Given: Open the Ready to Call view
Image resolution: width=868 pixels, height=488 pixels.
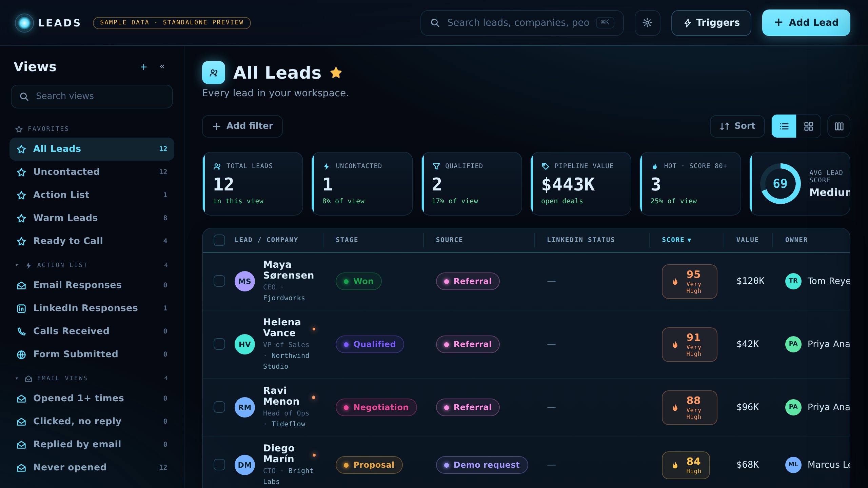Looking at the screenshot, I should pyautogui.click(x=92, y=241).
